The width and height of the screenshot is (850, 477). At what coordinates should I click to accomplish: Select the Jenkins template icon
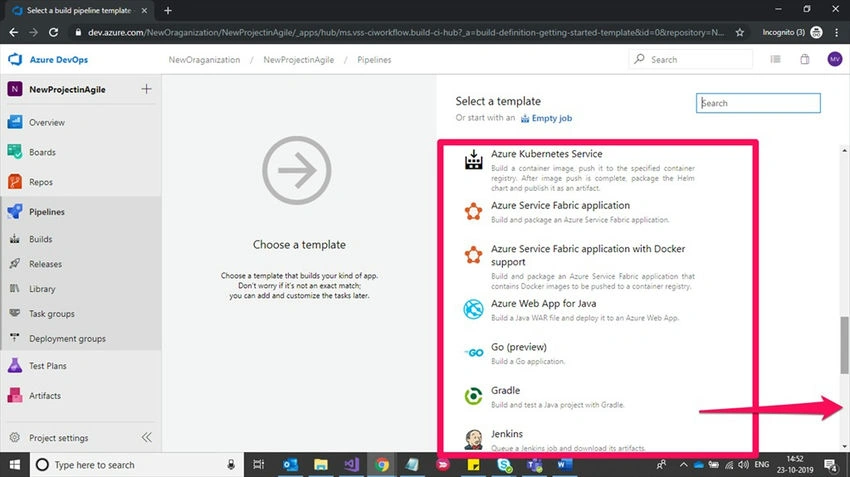point(473,440)
